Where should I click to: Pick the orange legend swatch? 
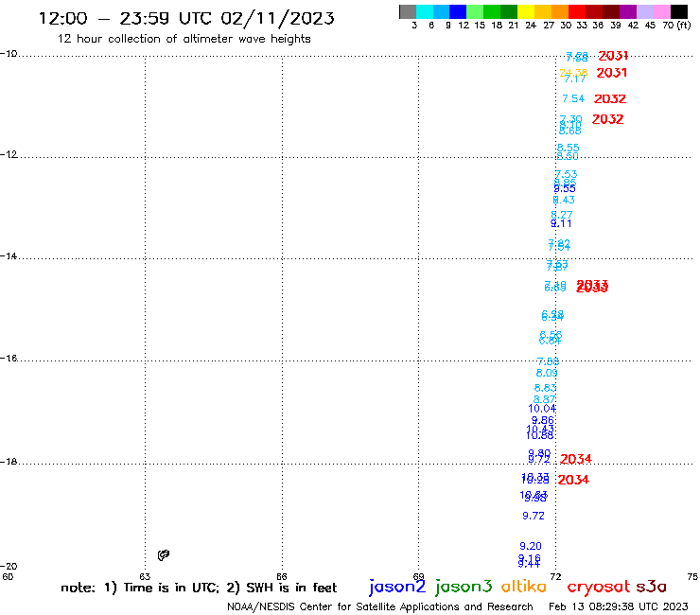pyautogui.click(x=560, y=11)
